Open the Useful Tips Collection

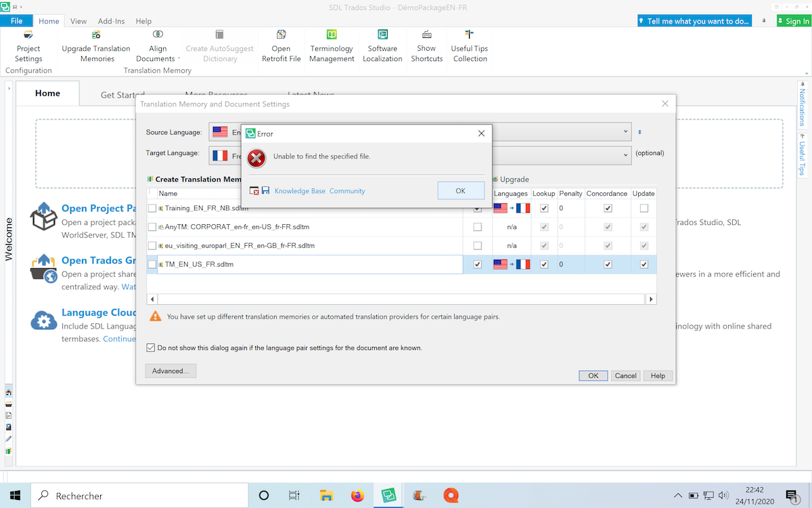(470, 47)
